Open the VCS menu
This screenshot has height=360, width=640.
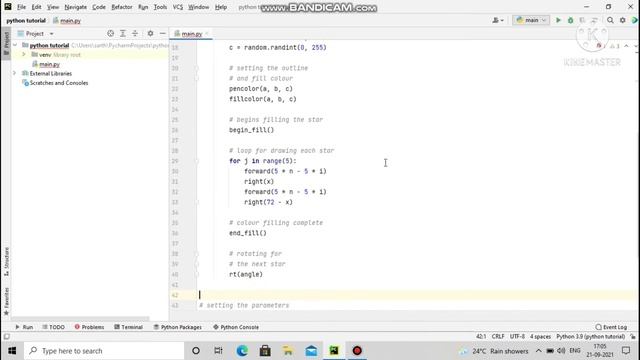point(178,7)
